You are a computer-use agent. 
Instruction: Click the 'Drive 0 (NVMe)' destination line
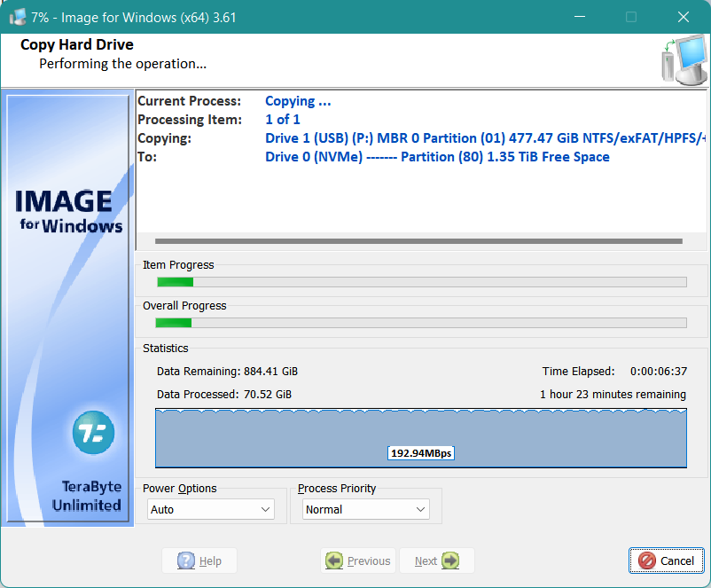(437, 156)
